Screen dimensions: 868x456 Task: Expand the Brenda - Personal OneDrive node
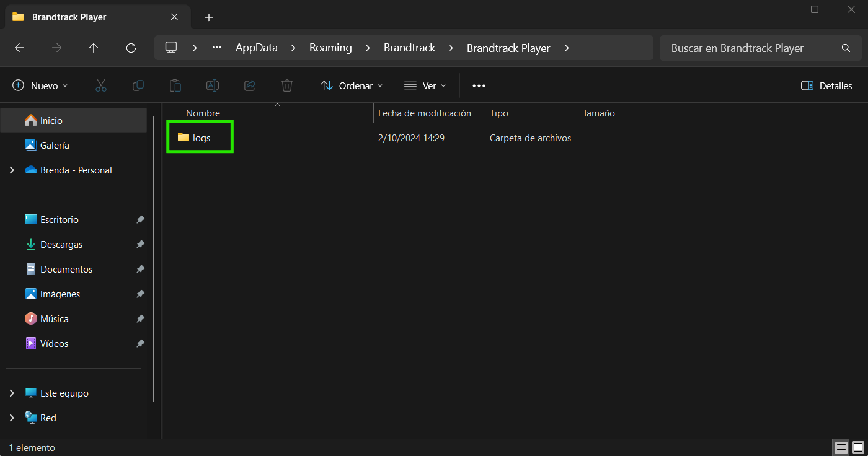click(12, 170)
